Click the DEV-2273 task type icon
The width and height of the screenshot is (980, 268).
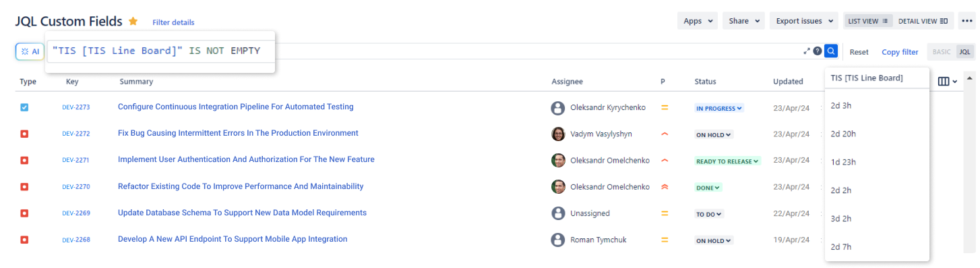click(x=24, y=107)
